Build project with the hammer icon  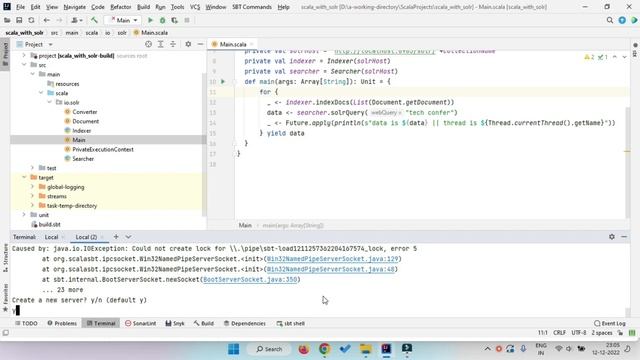click(x=94, y=20)
